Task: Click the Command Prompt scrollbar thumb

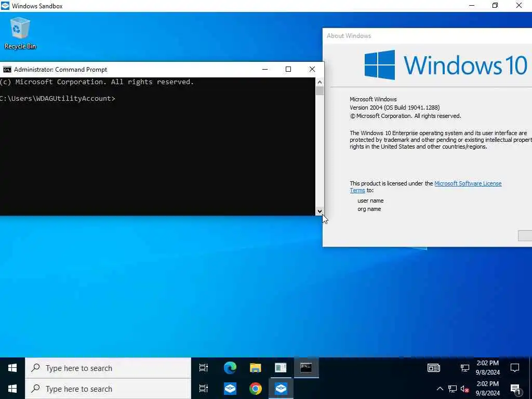Action: 320,90
